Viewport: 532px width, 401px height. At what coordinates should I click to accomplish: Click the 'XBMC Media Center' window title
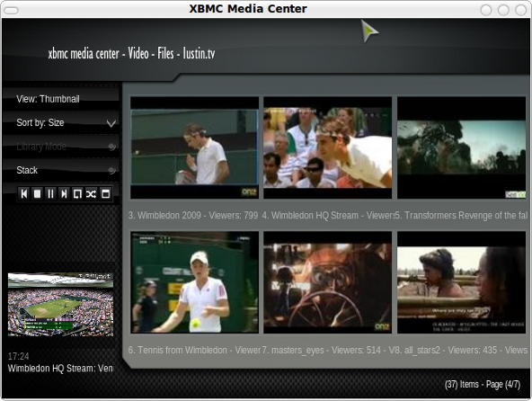(248, 8)
